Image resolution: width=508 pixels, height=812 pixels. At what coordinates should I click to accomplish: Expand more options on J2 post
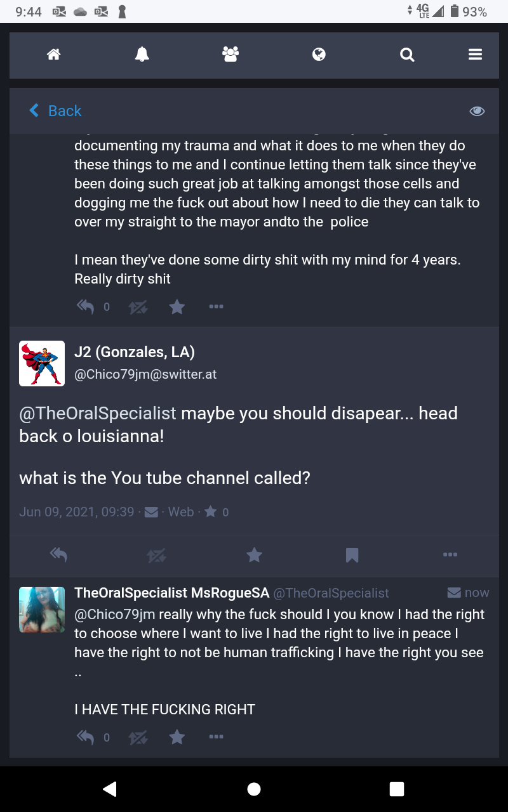coord(450,555)
